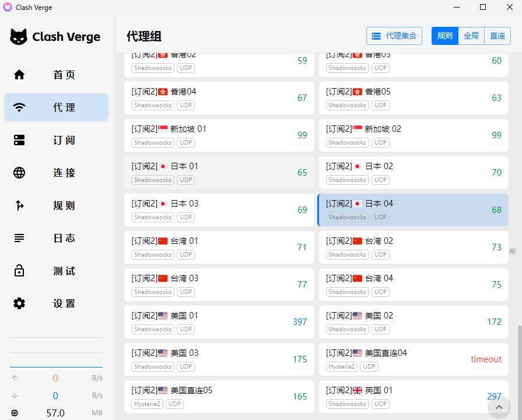Screen dimensions: 522x420
Task: Click the globe connections icon
Action: tap(19, 173)
